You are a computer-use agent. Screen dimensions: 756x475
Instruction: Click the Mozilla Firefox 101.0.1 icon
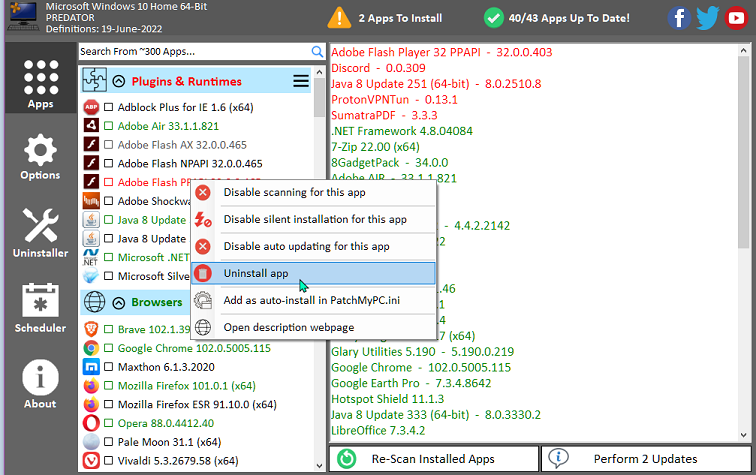point(91,386)
